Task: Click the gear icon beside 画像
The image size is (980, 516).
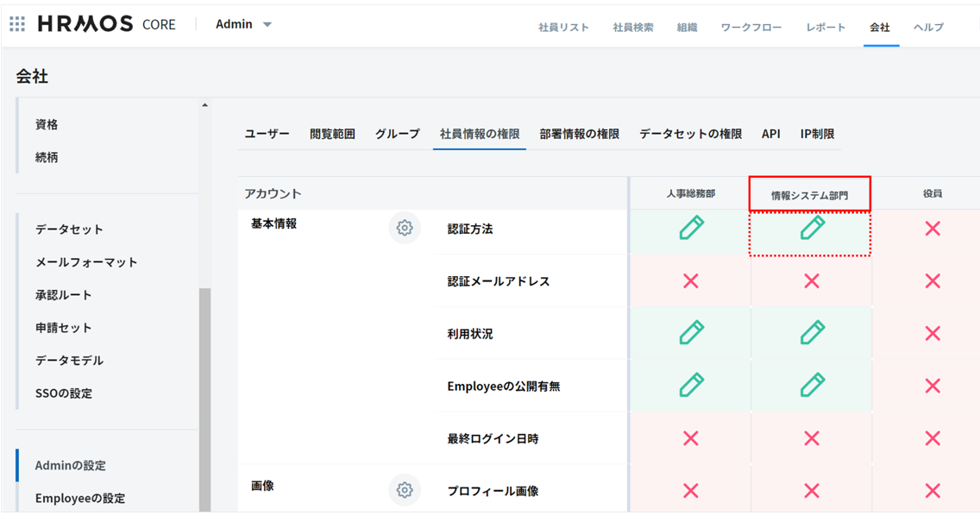Action: pos(404,490)
